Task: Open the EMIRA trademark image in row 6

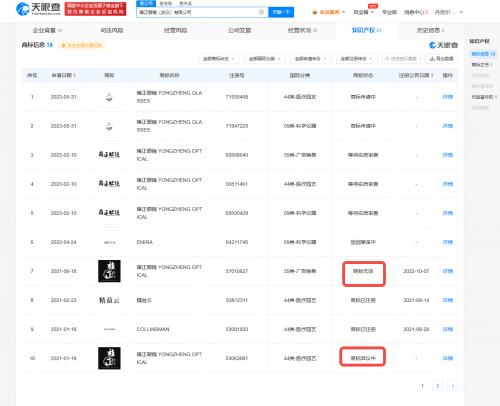Action: point(109,242)
